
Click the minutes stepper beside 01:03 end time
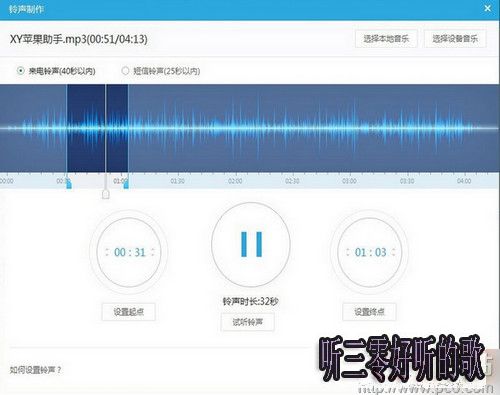pos(348,252)
